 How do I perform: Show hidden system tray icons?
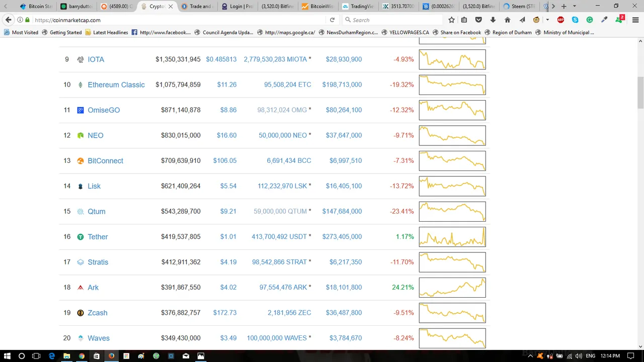click(530, 356)
